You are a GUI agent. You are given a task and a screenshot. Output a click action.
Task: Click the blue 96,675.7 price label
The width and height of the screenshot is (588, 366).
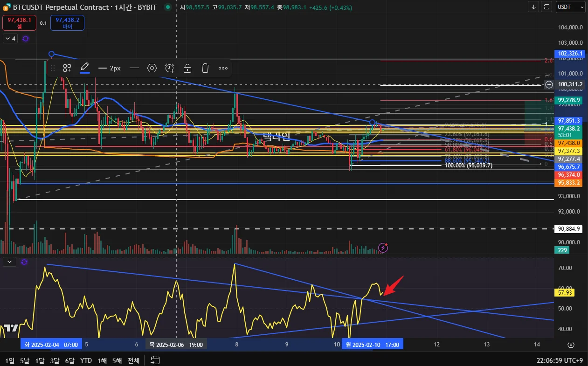pos(569,167)
